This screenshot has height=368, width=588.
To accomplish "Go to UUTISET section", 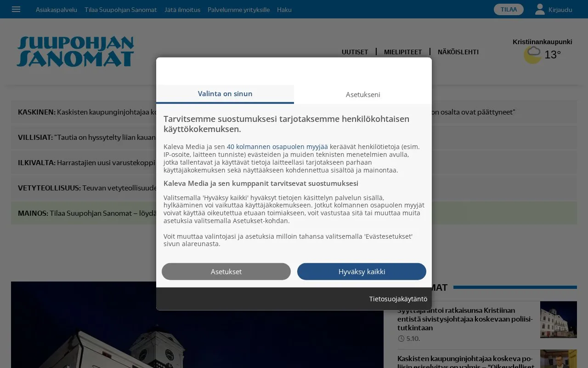I will pyautogui.click(x=355, y=52).
